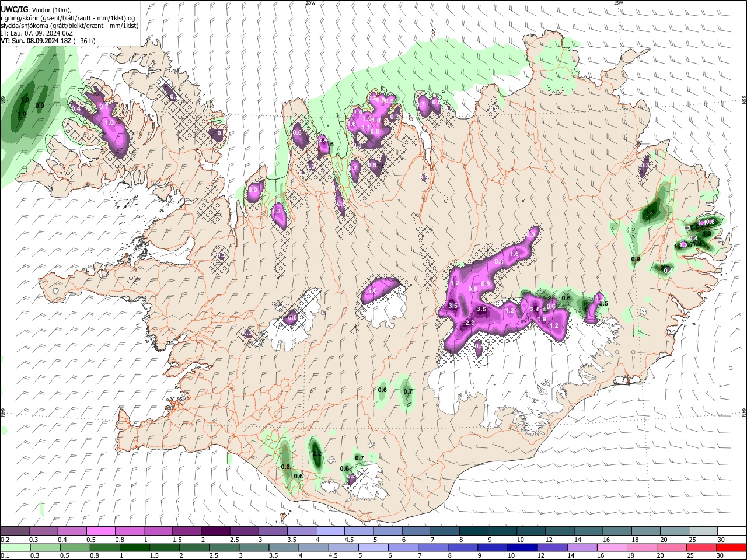The height and width of the screenshot is (560, 747).
Task: Click the "3.5" snowfall value on the map
Action: pos(452,306)
